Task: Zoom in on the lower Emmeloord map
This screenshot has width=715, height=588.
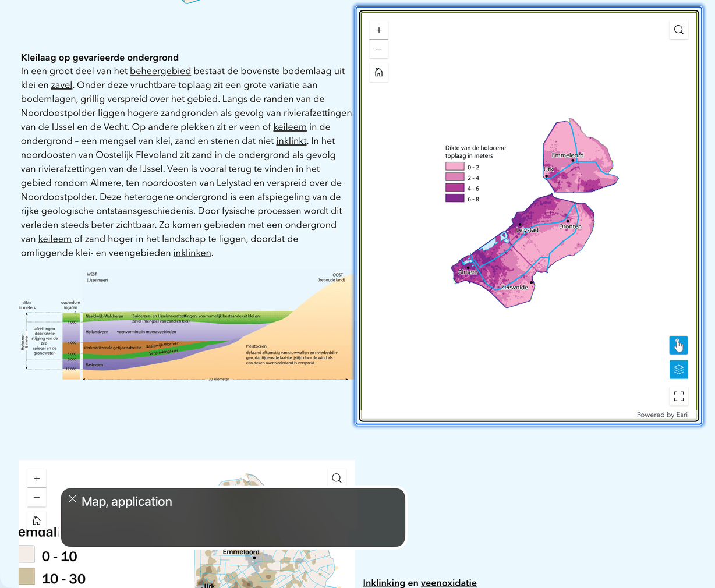Action: point(37,479)
